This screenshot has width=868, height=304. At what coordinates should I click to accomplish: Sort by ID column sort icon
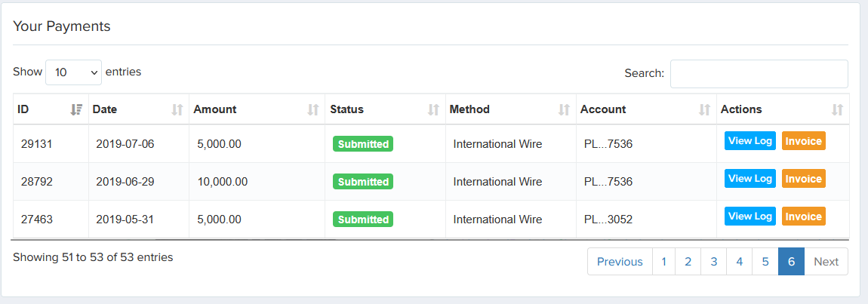(75, 109)
